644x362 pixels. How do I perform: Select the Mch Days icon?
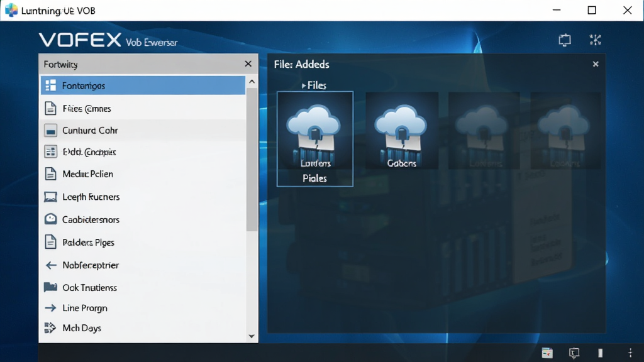tap(50, 328)
